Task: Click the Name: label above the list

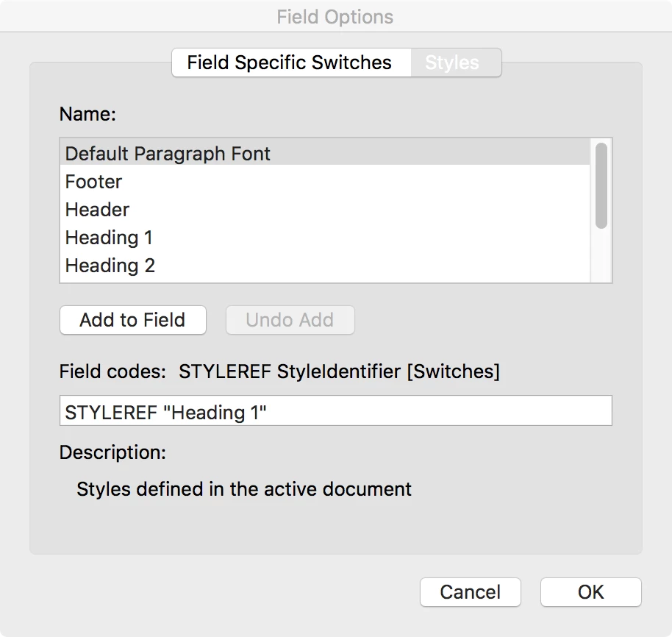Action: click(88, 114)
